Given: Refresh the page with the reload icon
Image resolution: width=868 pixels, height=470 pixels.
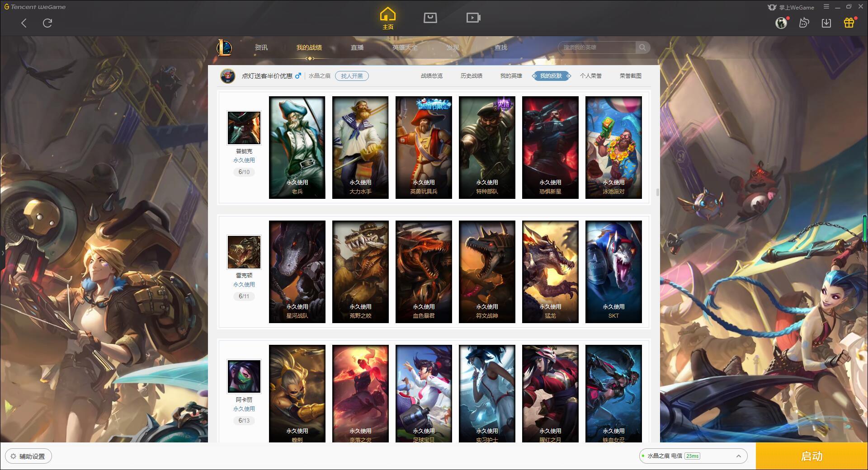Looking at the screenshot, I should 47,23.
